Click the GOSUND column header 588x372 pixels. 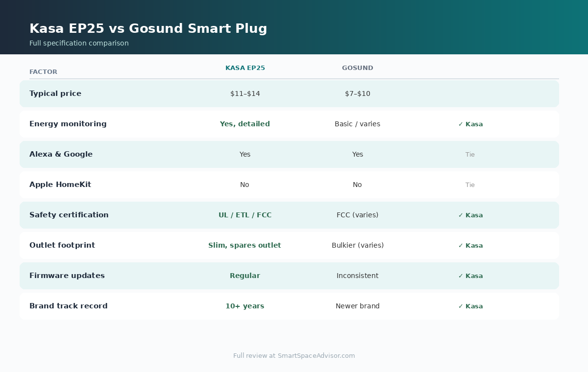[358, 68]
